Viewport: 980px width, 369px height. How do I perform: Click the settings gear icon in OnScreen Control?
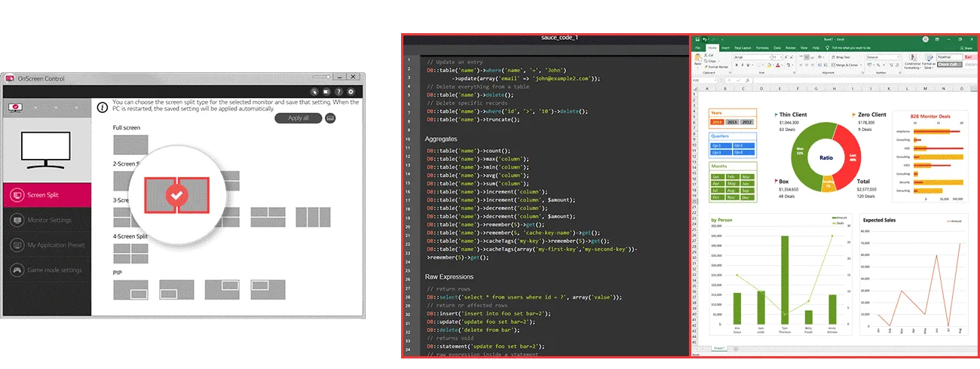coord(351,92)
